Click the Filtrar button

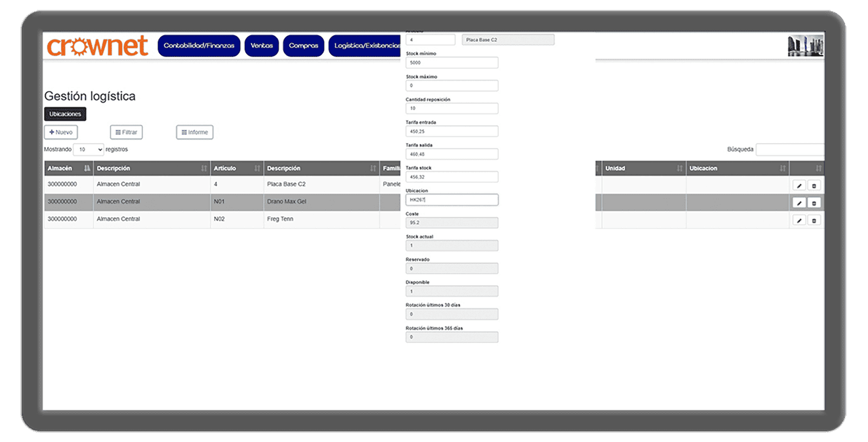126,133
